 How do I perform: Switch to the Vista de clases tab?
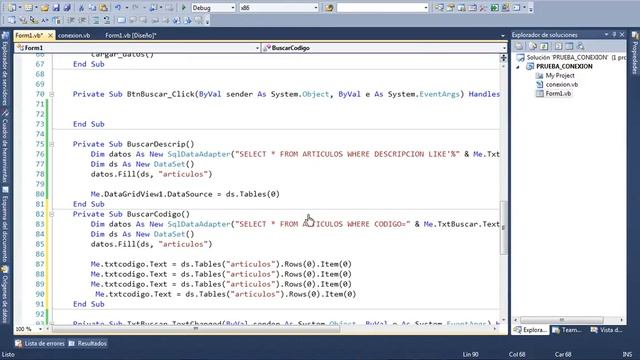point(606,330)
